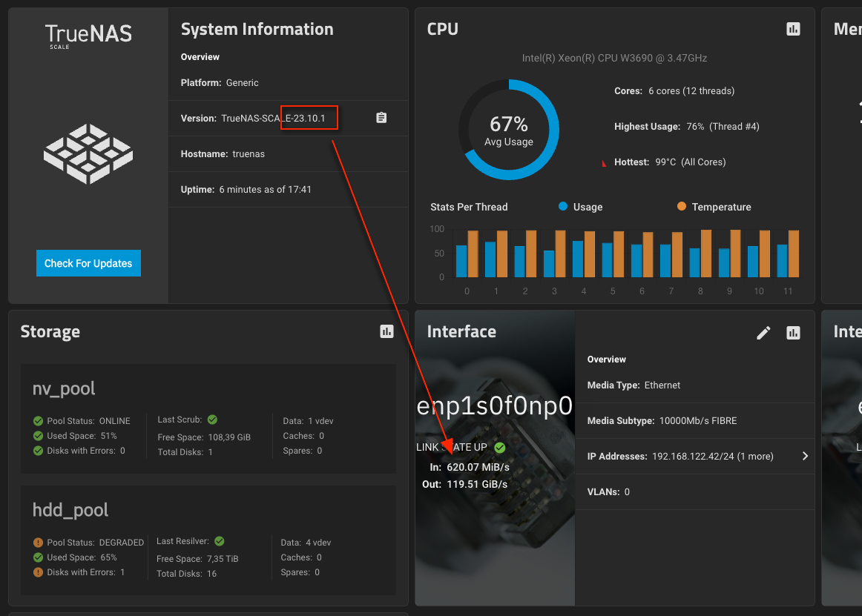Click the Hottest 99°C (All Cores) text
Screen dimensions: 862x616
click(670, 162)
